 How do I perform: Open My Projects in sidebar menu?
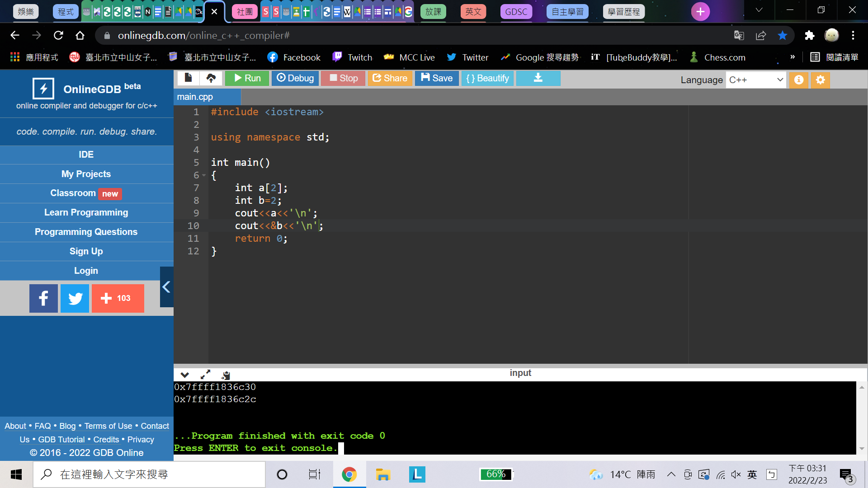[86, 174]
